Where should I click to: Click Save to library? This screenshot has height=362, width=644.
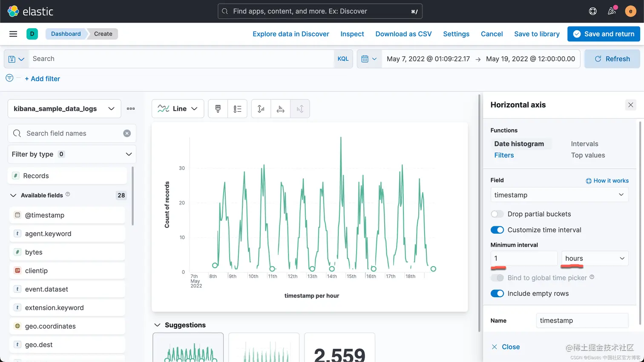point(537,34)
